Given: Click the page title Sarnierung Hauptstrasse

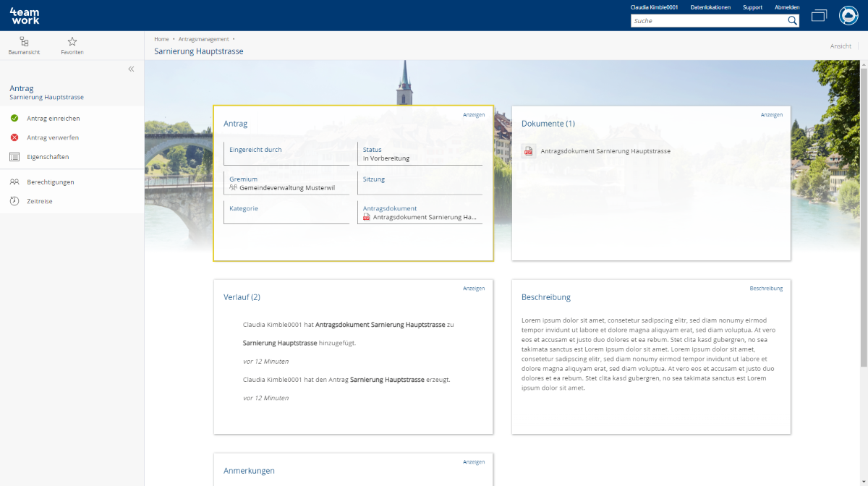Looking at the screenshot, I should [x=199, y=51].
